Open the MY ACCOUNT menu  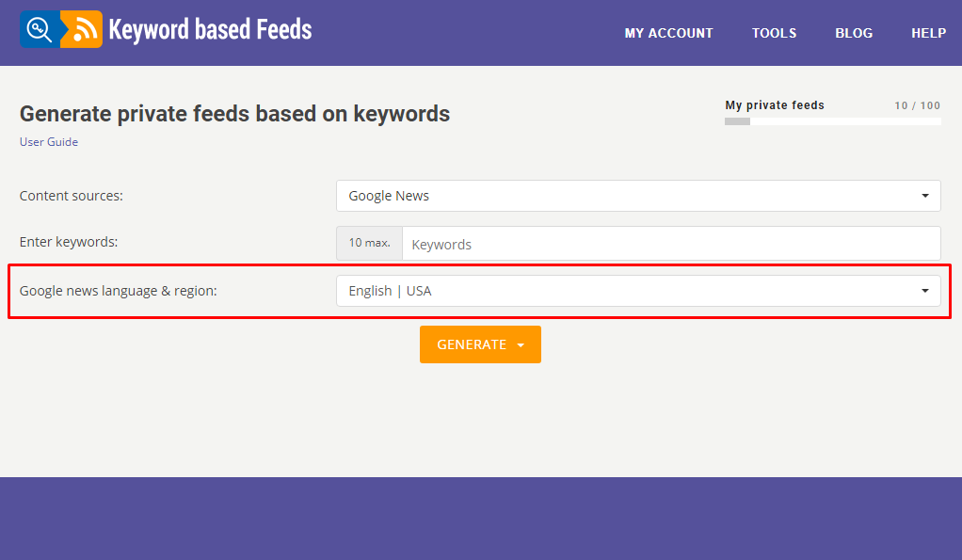tap(668, 33)
